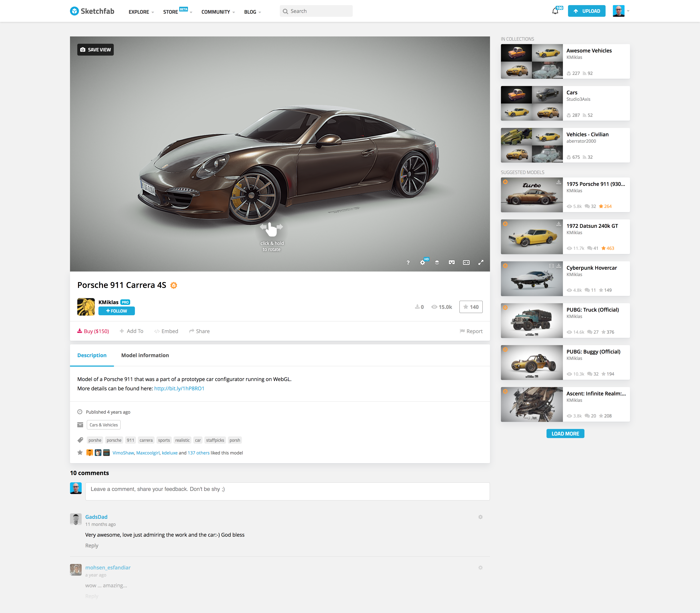Toggle theater mode in the 3D viewer

[466, 262]
